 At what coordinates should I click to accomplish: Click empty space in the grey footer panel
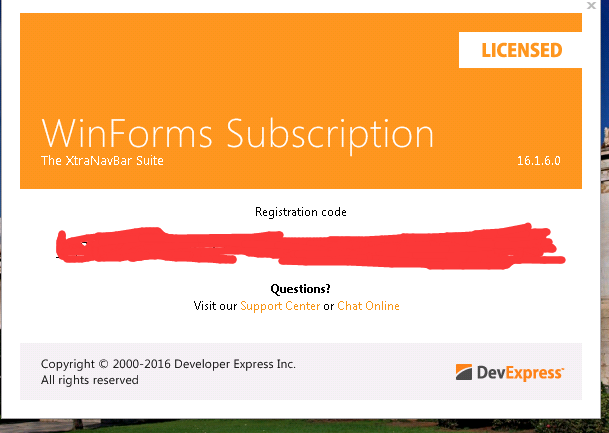tap(370, 370)
